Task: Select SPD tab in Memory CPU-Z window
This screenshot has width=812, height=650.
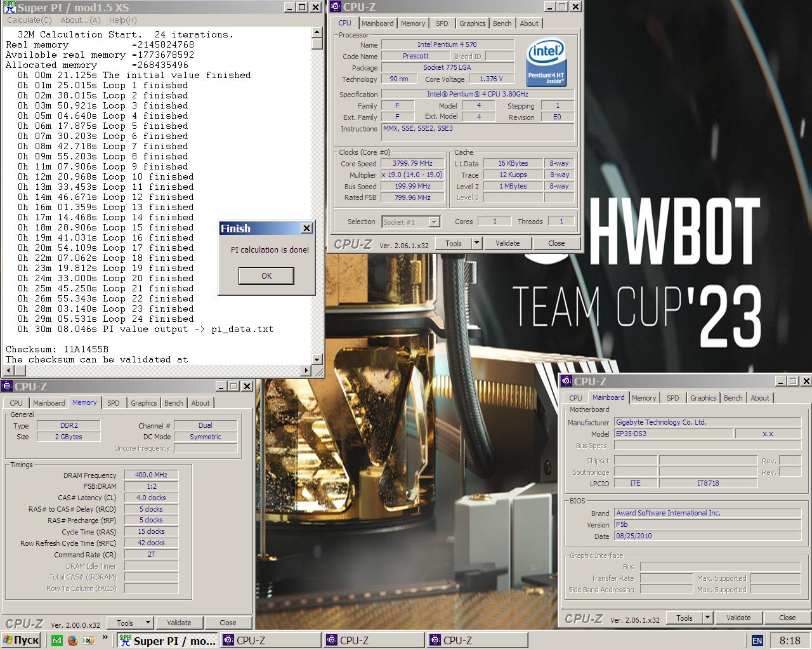Action: pos(114,403)
